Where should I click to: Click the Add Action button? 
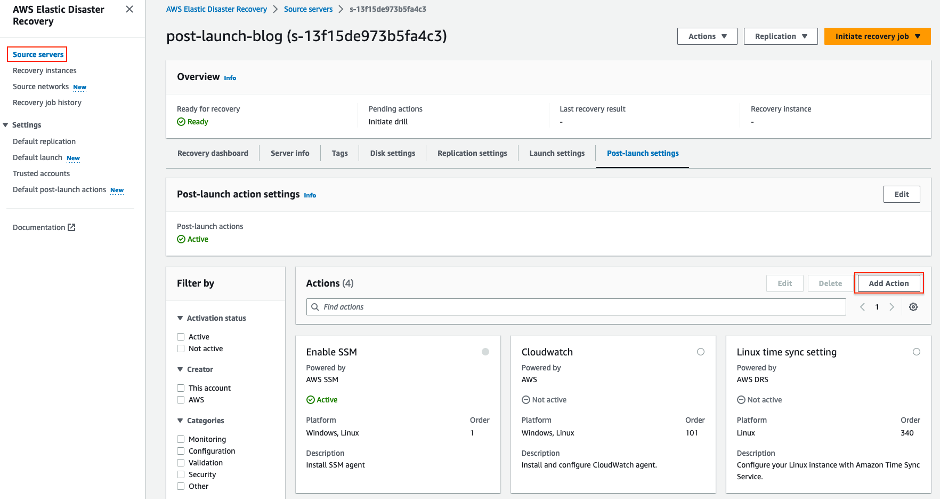tap(889, 283)
